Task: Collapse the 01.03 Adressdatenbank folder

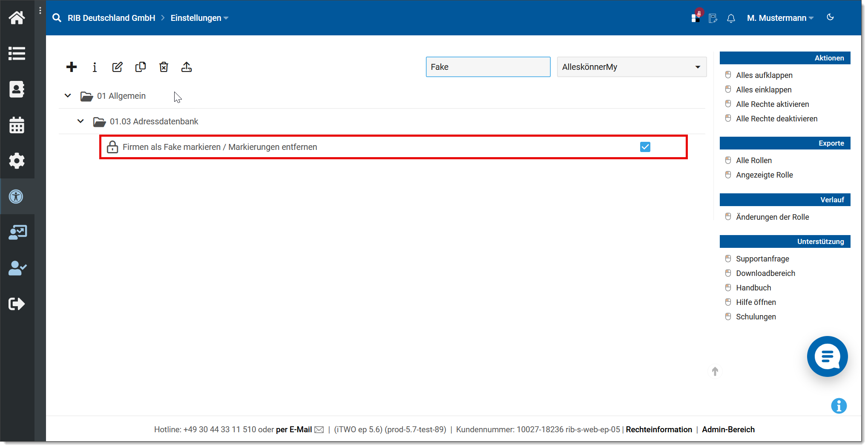Action: (80, 121)
